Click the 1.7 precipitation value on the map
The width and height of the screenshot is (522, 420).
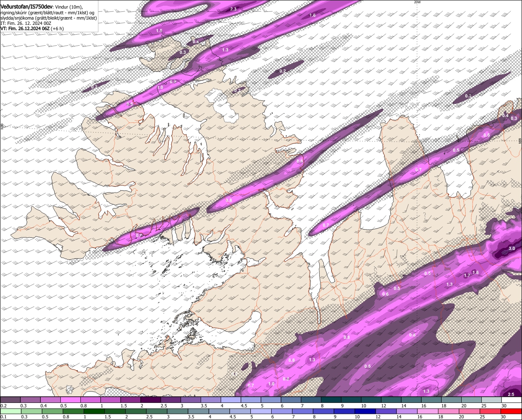pos(467,276)
